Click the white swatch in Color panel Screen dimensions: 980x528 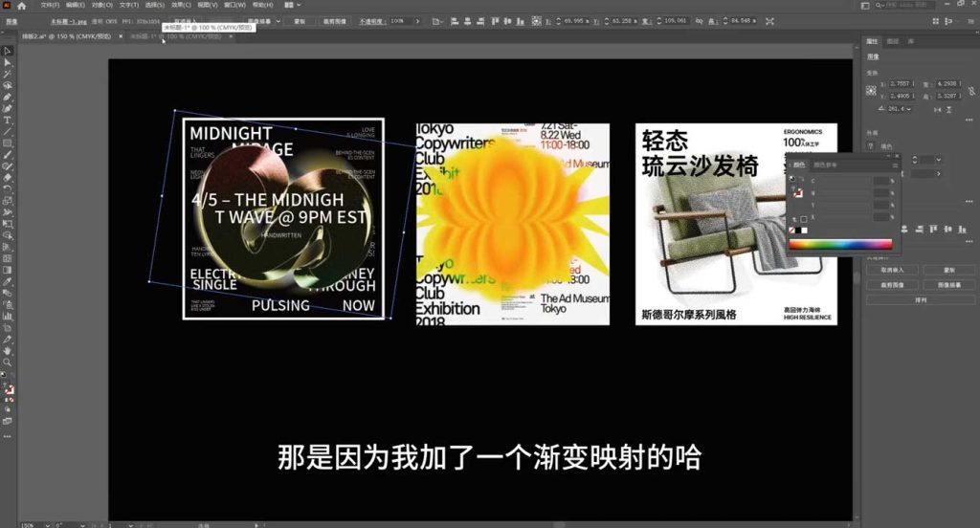(x=804, y=231)
